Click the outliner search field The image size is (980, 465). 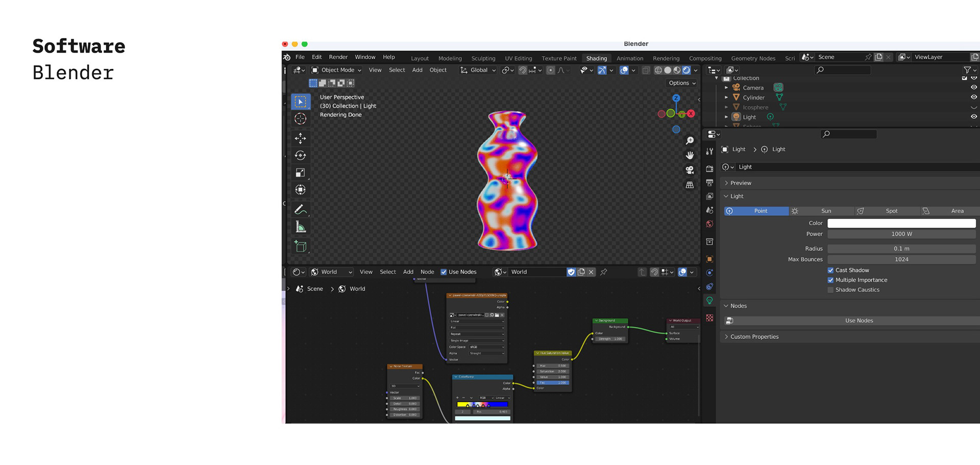(x=843, y=70)
